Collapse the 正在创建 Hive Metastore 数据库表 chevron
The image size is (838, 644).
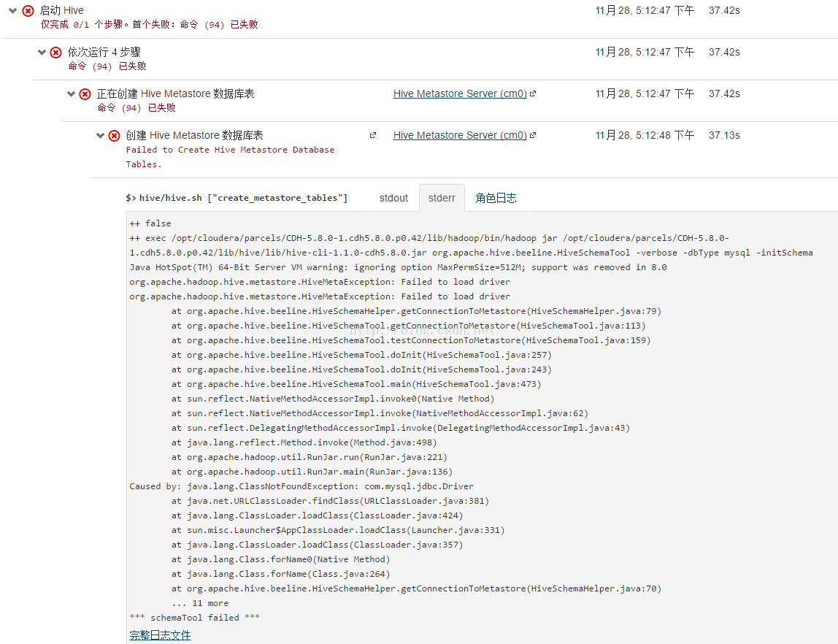coord(71,94)
